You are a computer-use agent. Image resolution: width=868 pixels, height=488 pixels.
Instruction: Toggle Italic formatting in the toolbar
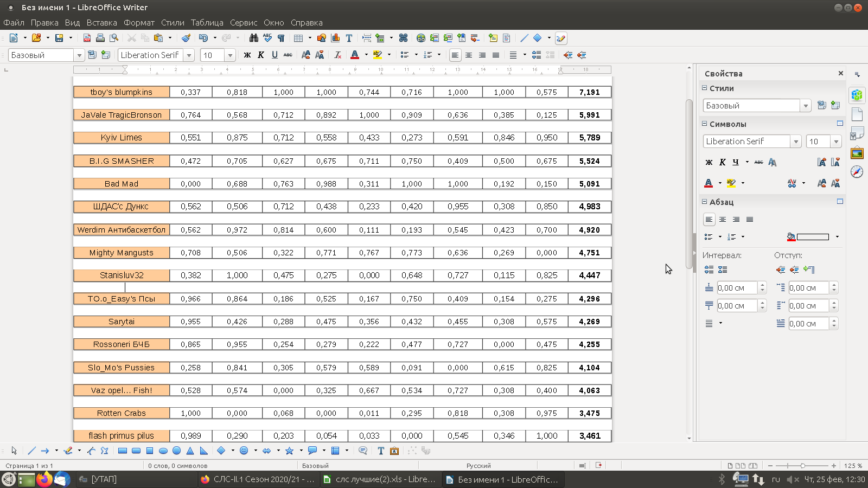(x=261, y=55)
